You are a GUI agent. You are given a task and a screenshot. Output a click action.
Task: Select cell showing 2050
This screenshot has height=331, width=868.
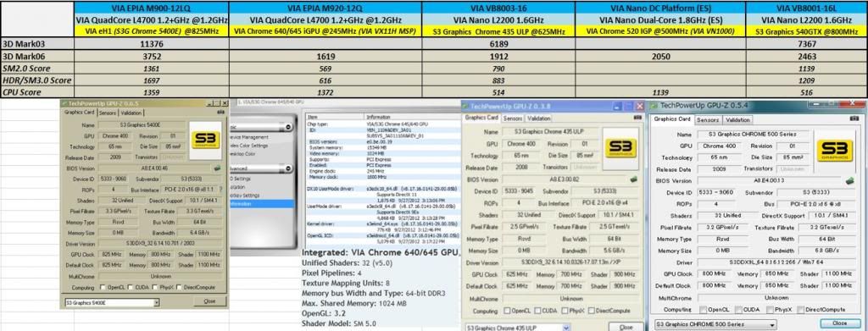pyautogui.click(x=660, y=56)
